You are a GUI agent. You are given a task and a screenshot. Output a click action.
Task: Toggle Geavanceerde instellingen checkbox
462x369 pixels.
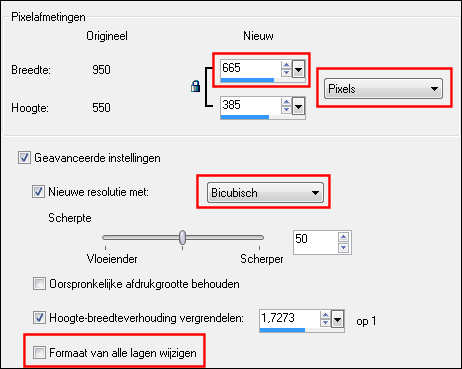click(x=24, y=157)
